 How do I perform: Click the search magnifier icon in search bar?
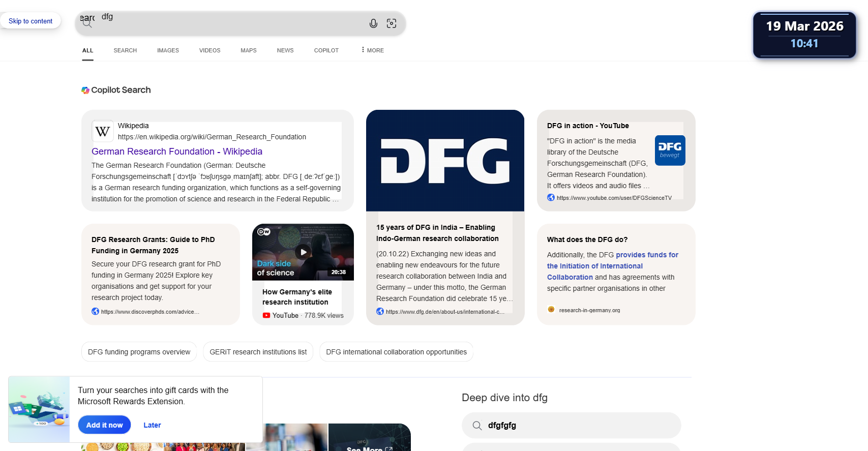[87, 23]
